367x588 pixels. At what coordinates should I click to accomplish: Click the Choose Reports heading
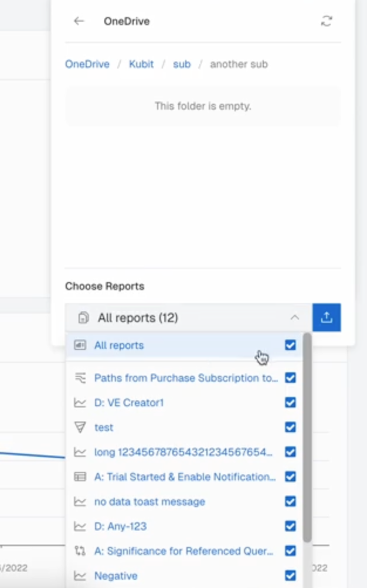pos(104,286)
